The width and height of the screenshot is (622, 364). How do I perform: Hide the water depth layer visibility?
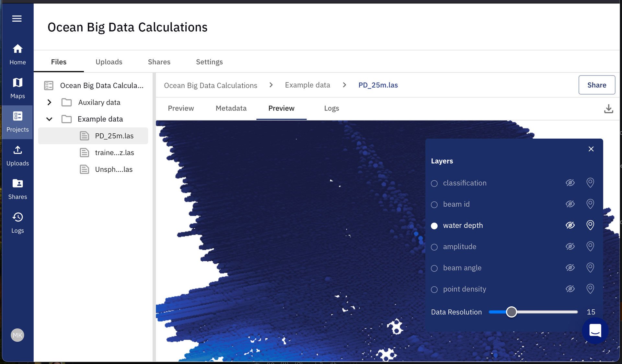570,225
